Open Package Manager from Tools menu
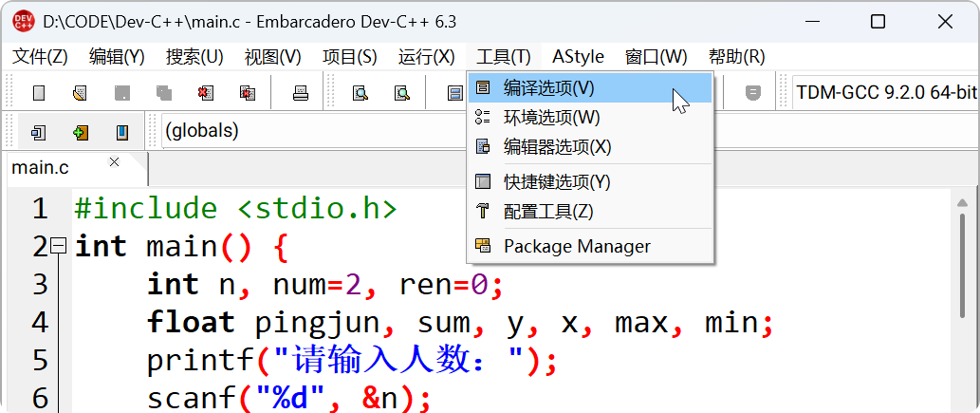The height and width of the screenshot is (413, 980). point(590,246)
